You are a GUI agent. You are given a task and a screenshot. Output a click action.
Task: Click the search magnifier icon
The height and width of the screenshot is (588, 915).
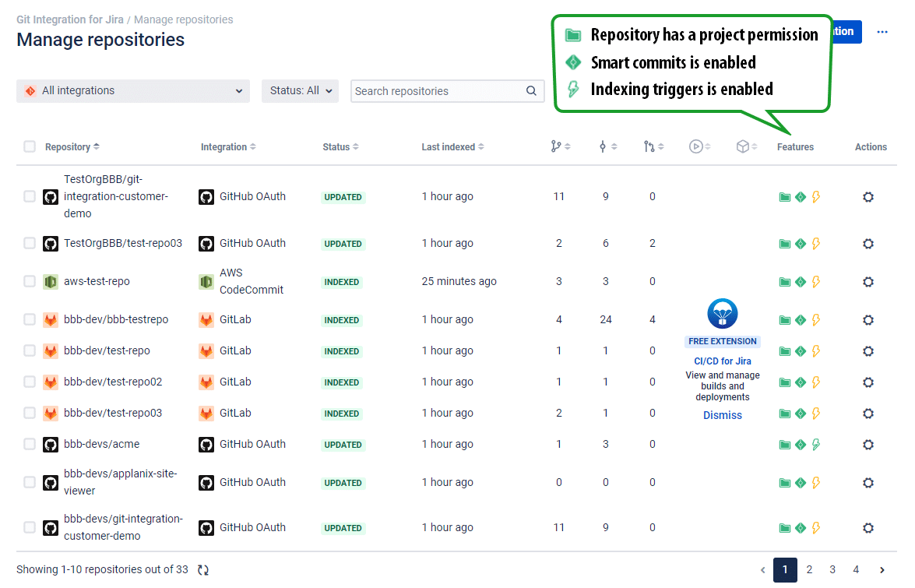pyautogui.click(x=531, y=91)
